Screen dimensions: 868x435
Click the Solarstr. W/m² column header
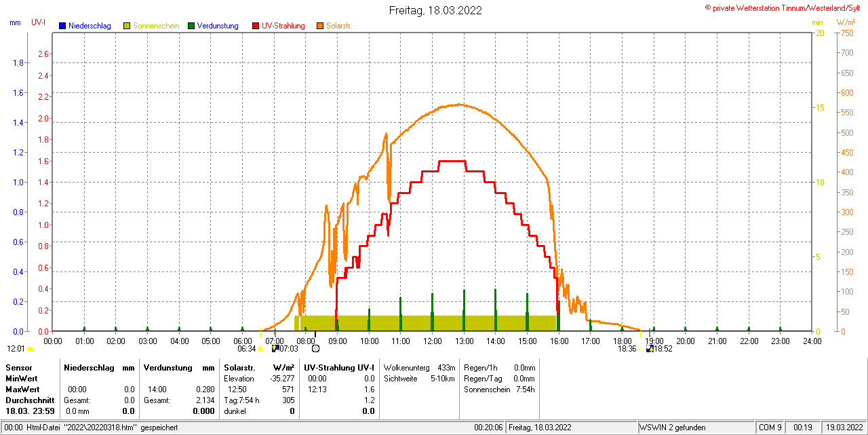click(x=259, y=367)
